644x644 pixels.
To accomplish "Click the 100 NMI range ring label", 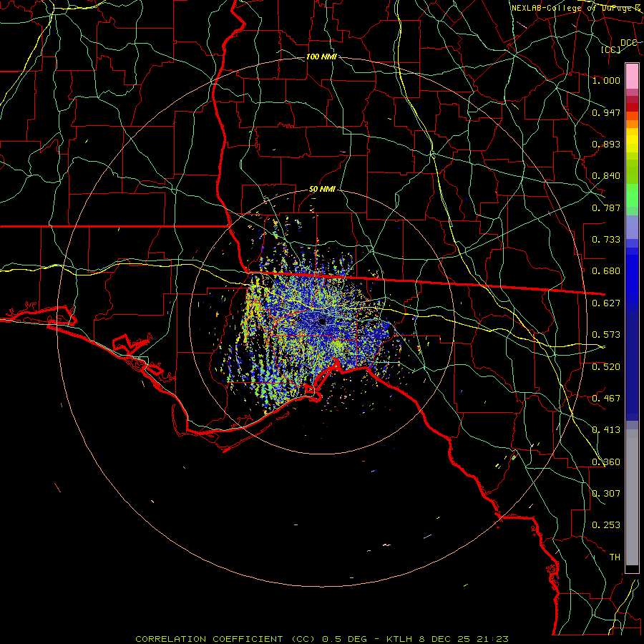I will (321, 57).
